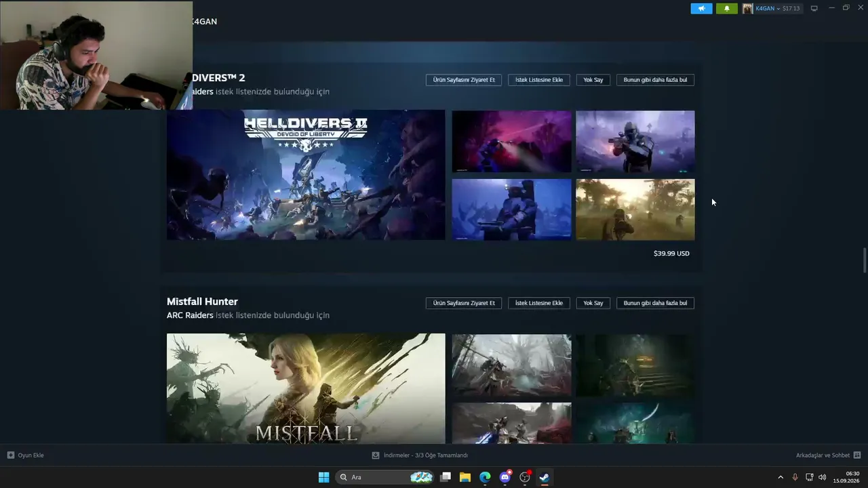Click the K4GAN profile avatar
868x488 pixels.
pos(747,8)
